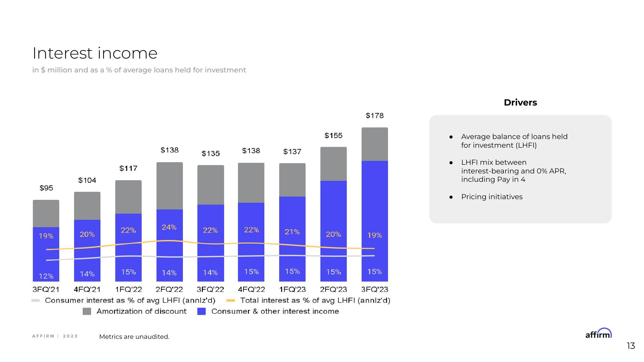Click the 'AFFIRM | 2023' footer text

click(x=55, y=336)
